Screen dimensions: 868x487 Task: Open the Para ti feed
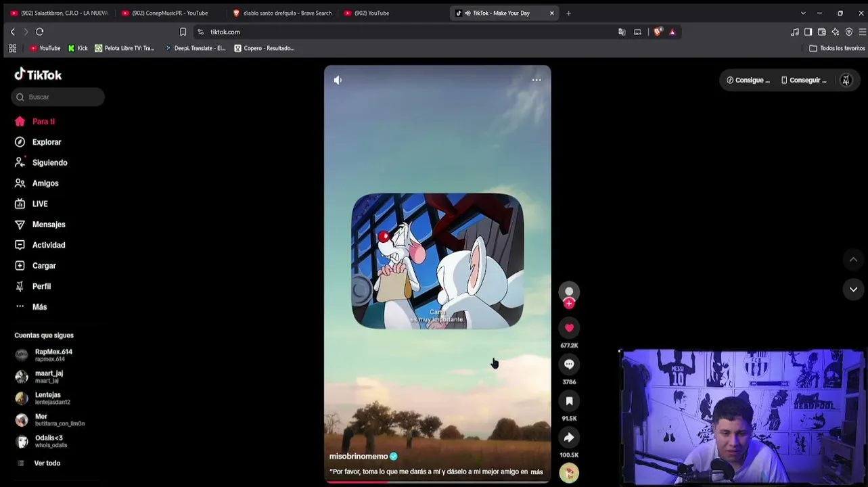point(35,122)
